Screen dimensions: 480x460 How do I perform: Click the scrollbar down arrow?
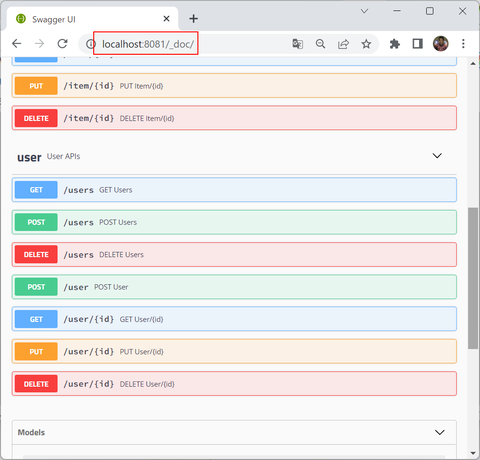(473, 453)
